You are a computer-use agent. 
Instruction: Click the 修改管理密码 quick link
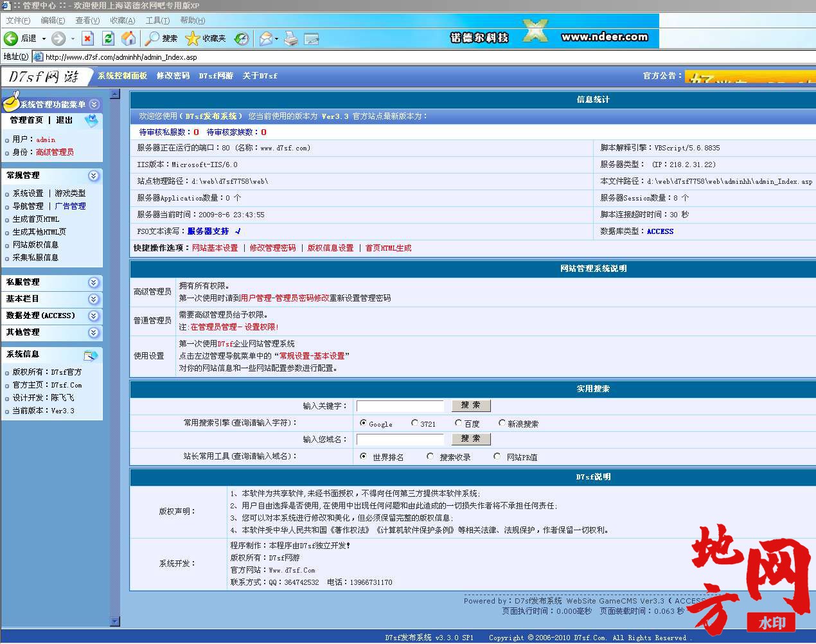(273, 247)
